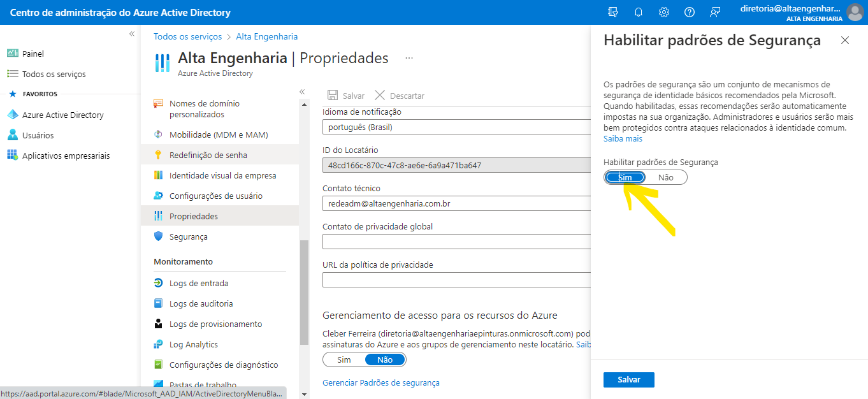The width and height of the screenshot is (868, 399).
Task: Open Log Analytics menu item
Action: point(220,344)
